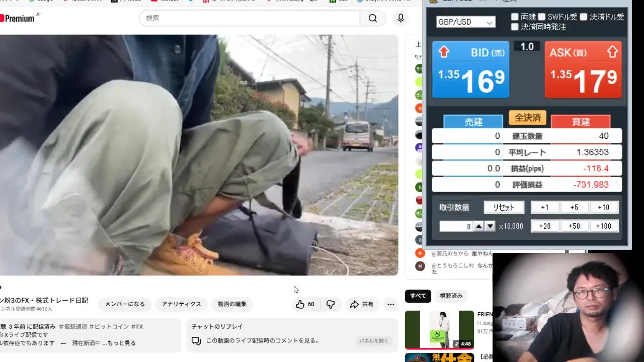This screenshot has height=362, width=644.
Task: Click the 全決済 close-all button
Action: click(527, 118)
